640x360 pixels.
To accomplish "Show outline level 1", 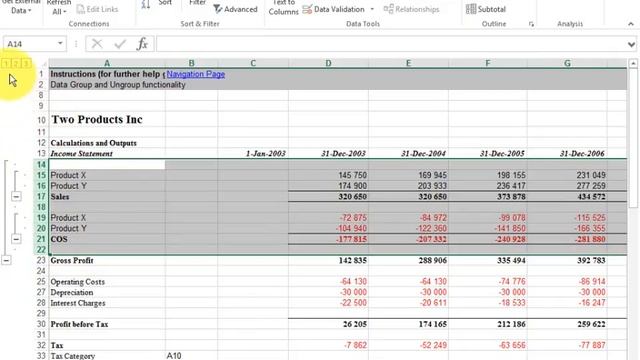I will [x=6, y=63].
